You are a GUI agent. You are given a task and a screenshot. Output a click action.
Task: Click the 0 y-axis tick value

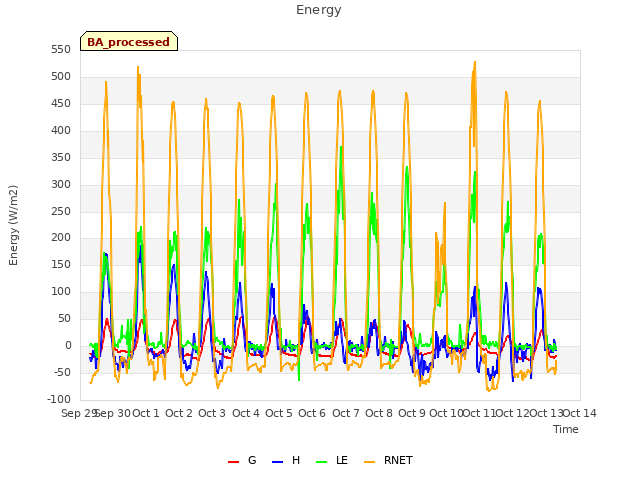[x=68, y=345]
